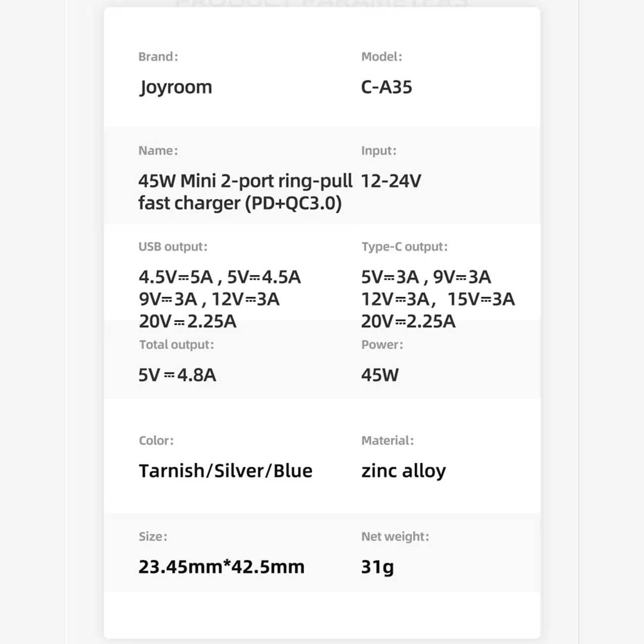Click the Brand label
This screenshot has width=644, height=644.
point(158,56)
